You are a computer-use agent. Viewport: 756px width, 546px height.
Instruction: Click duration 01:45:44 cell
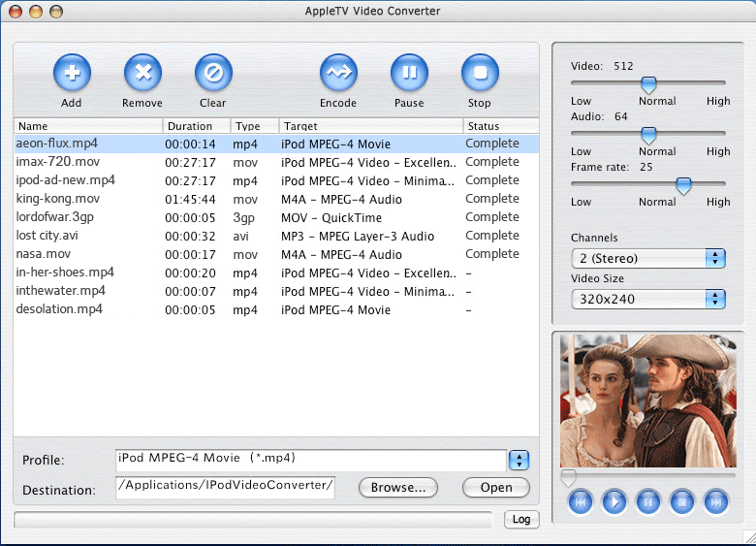[x=190, y=199]
